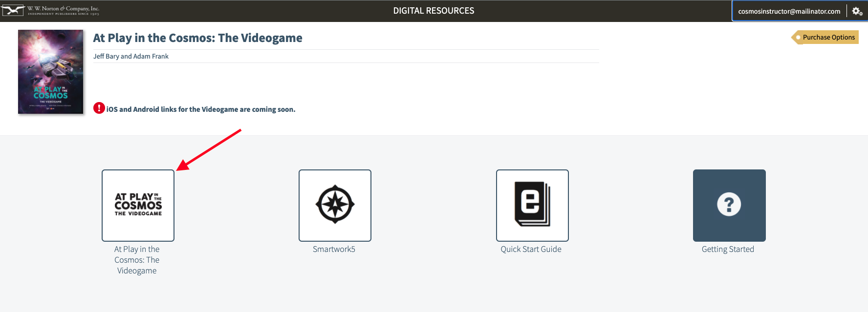Click the 'At Play in the Cosmos: The Videogame' label
The height and width of the screenshot is (312, 868).
(137, 260)
